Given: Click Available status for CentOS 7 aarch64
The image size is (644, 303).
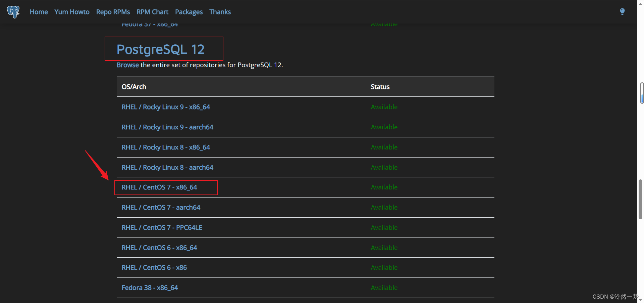Looking at the screenshot, I should 384,207.
